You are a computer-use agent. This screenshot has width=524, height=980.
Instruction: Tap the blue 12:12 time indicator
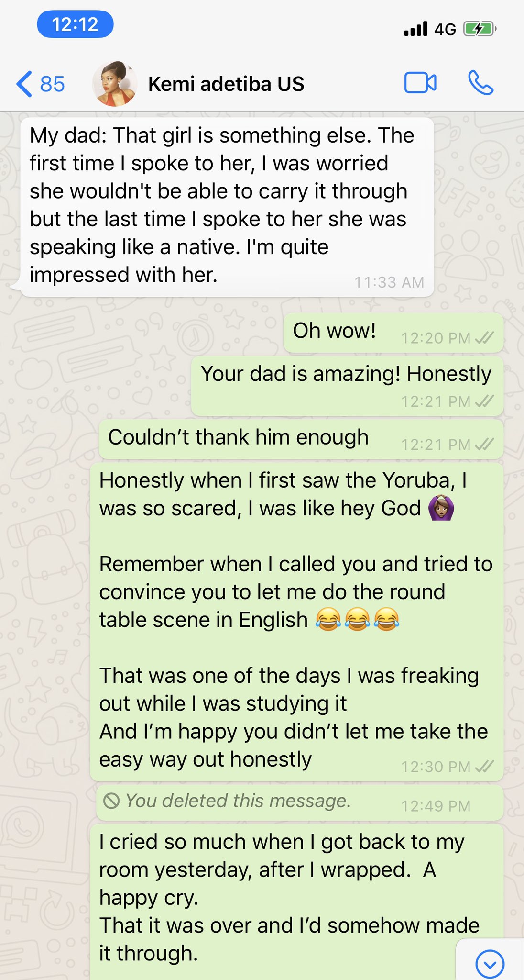click(75, 24)
